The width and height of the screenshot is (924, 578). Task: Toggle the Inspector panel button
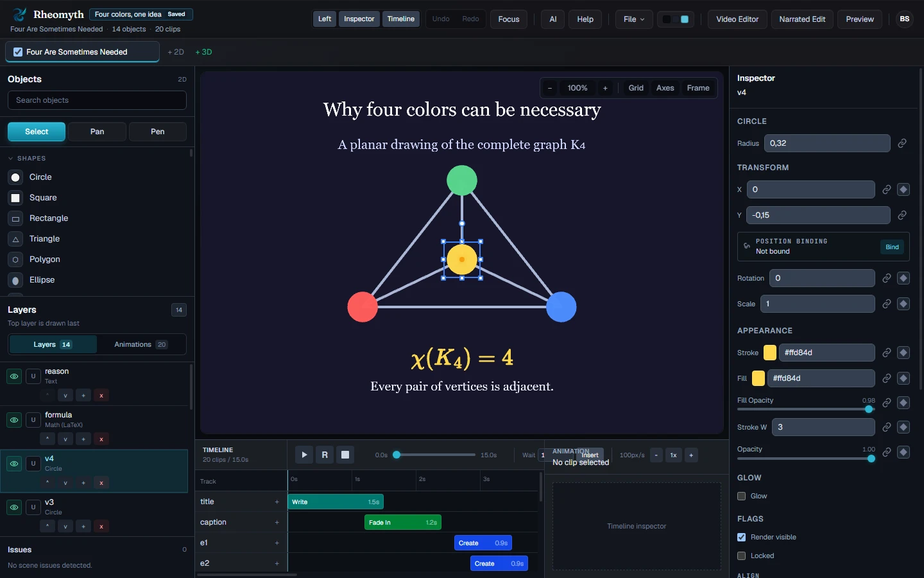coord(359,19)
